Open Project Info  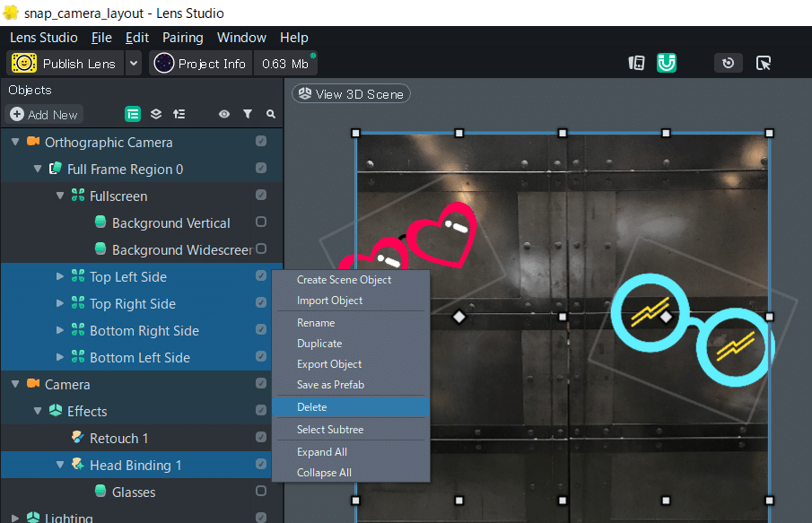(201, 63)
